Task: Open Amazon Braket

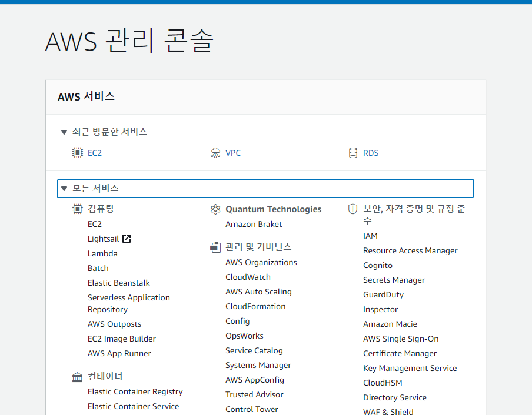Action: 254,224
